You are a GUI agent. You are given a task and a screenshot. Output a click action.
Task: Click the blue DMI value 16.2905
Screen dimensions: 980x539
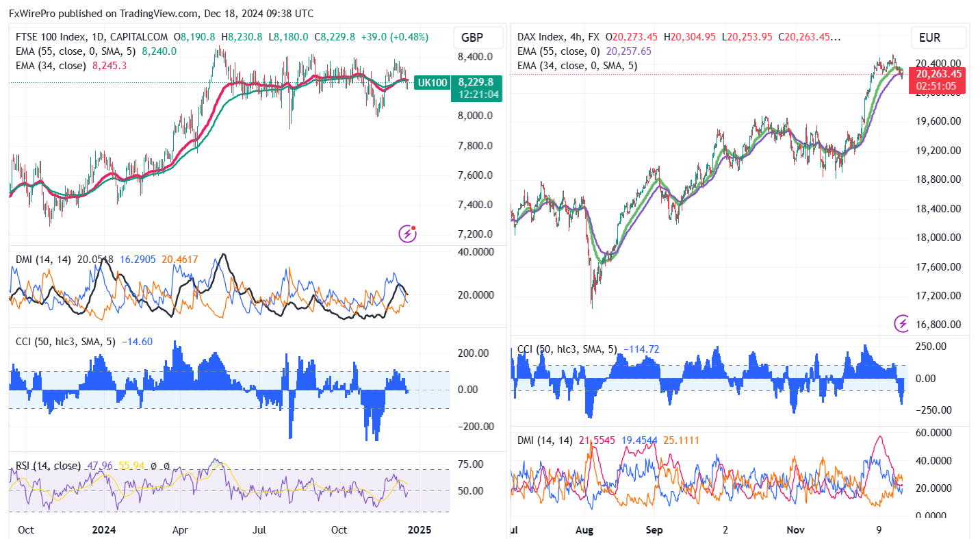pos(139,259)
